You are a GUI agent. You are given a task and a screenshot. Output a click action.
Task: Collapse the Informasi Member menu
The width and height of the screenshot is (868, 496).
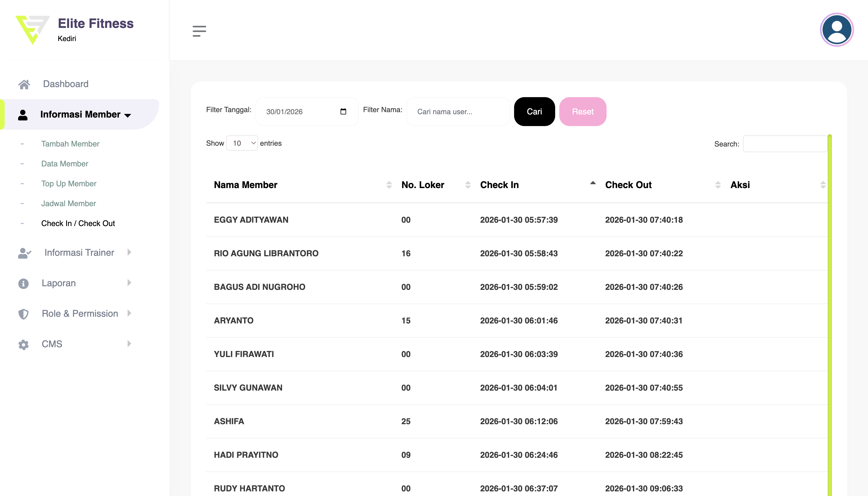(x=80, y=114)
